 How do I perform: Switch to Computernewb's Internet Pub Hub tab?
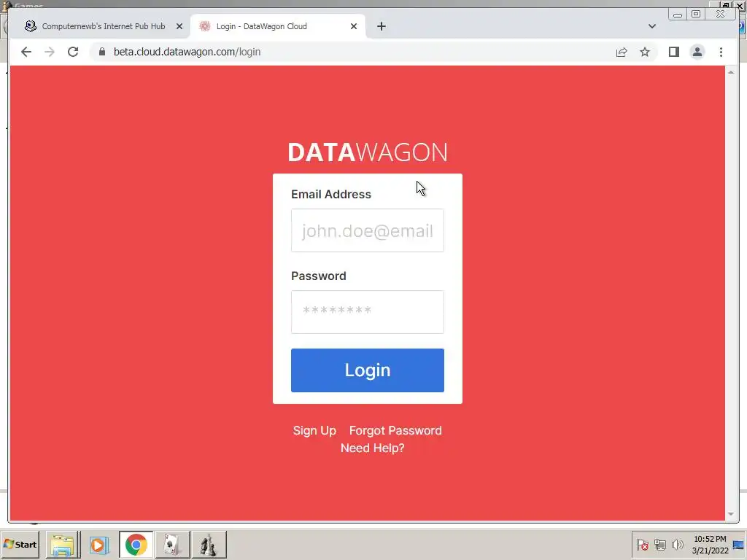pyautogui.click(x=96, y=26)
